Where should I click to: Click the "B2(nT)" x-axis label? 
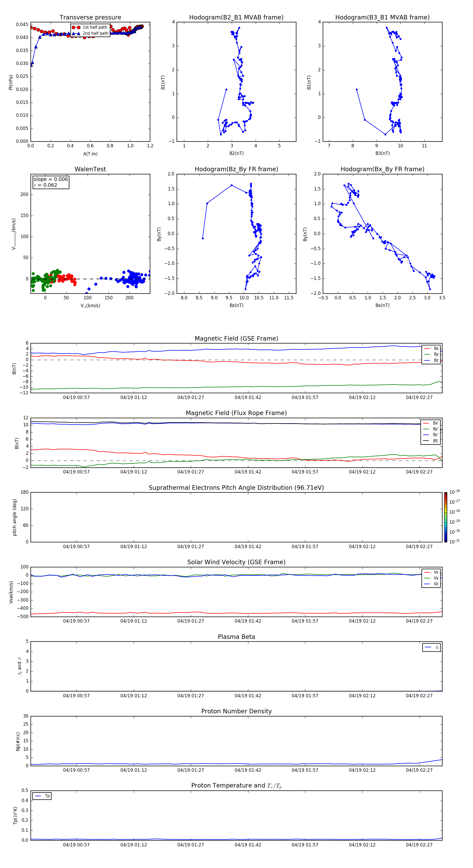pos(236,154)
